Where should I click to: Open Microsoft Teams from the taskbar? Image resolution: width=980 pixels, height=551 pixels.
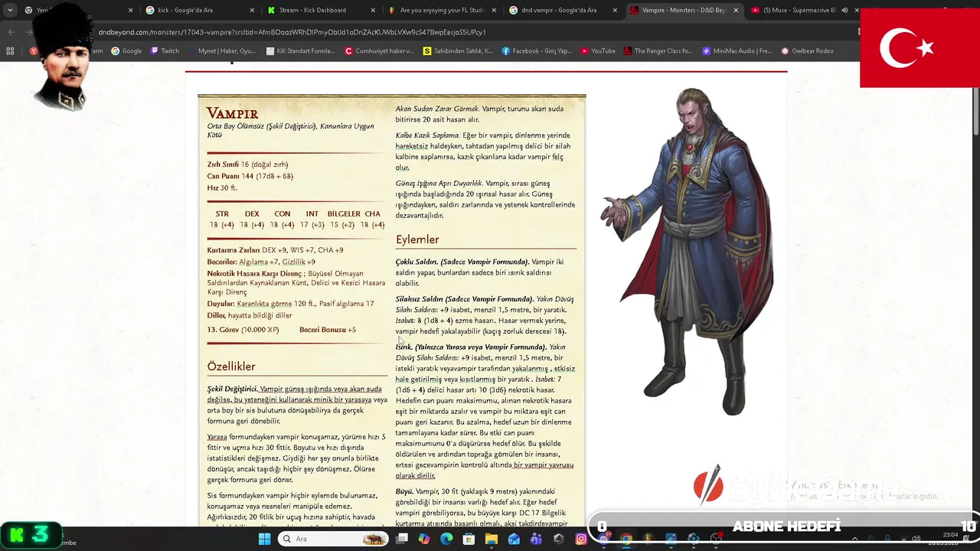coord(536,539)
